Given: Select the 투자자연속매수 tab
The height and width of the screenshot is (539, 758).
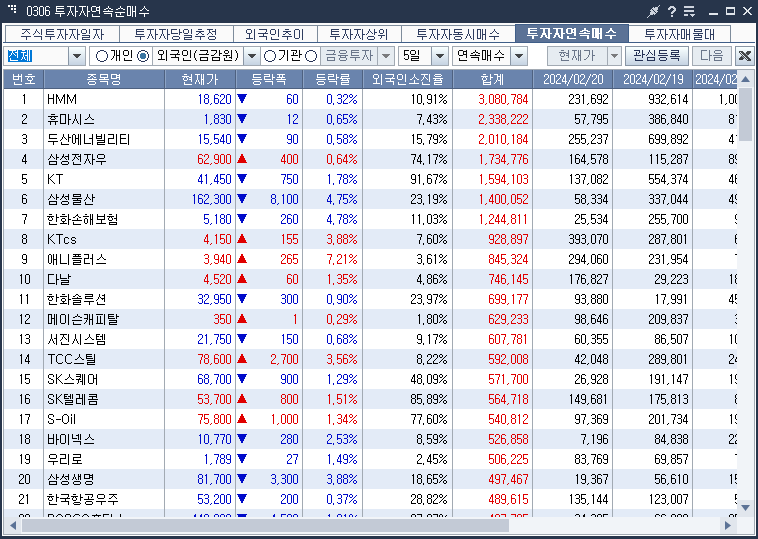Looking at the screenshot, I should 571,33.
